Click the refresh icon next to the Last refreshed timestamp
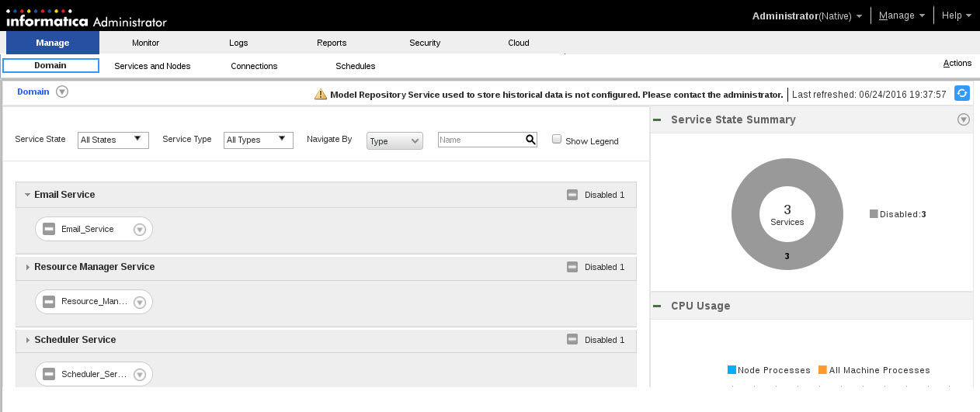 961,94
